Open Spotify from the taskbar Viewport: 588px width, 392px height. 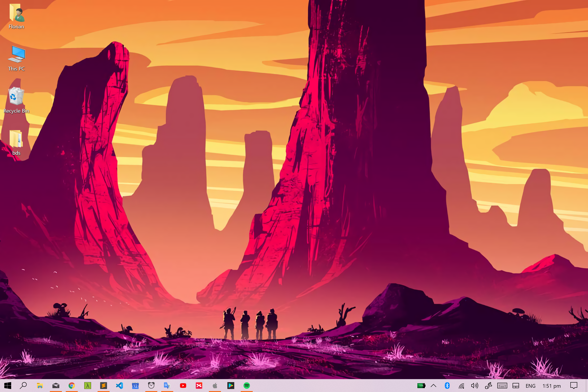coord(247,386)
